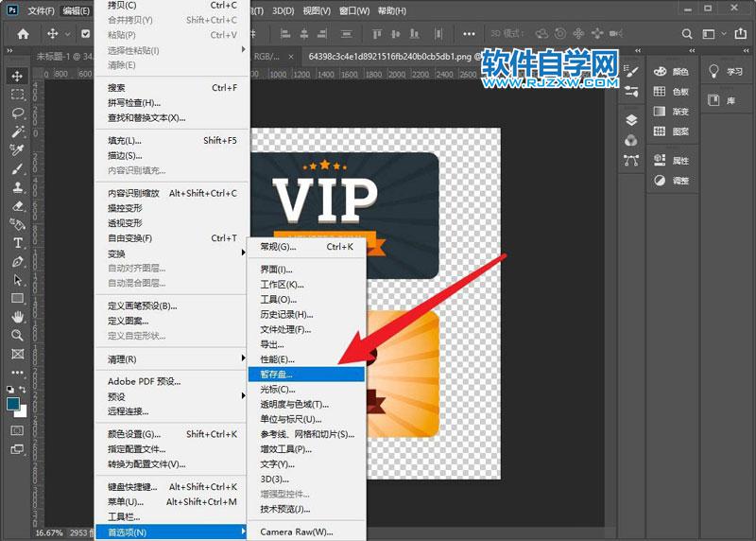Screen dimensions: 756x541
Task: Toggle the auto-select checkbox in options bar
Action: [x=84, y=34]
